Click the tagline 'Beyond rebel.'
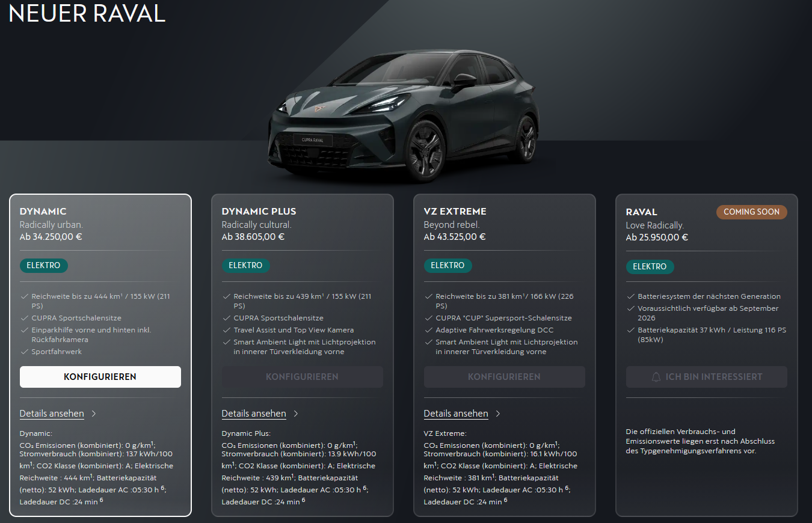 [452, 225]
